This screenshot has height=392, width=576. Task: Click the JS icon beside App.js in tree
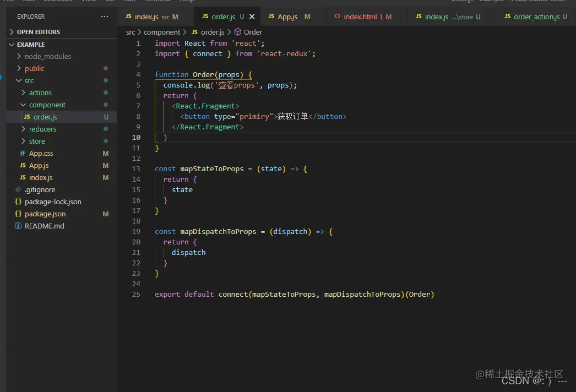(x=23, y=165)
